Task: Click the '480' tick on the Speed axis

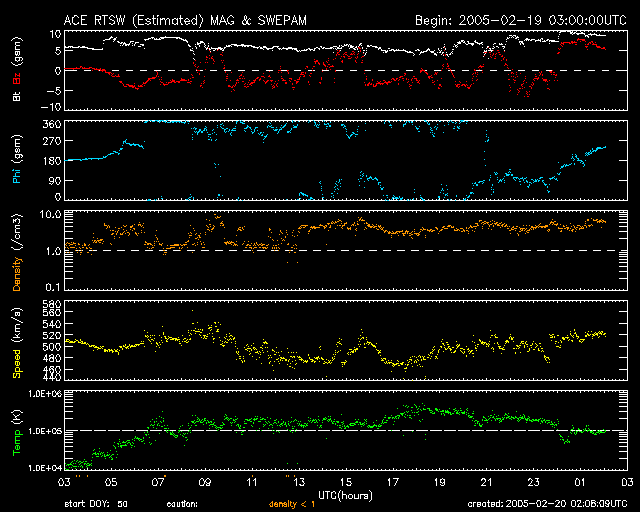Action: coord(51,358)
